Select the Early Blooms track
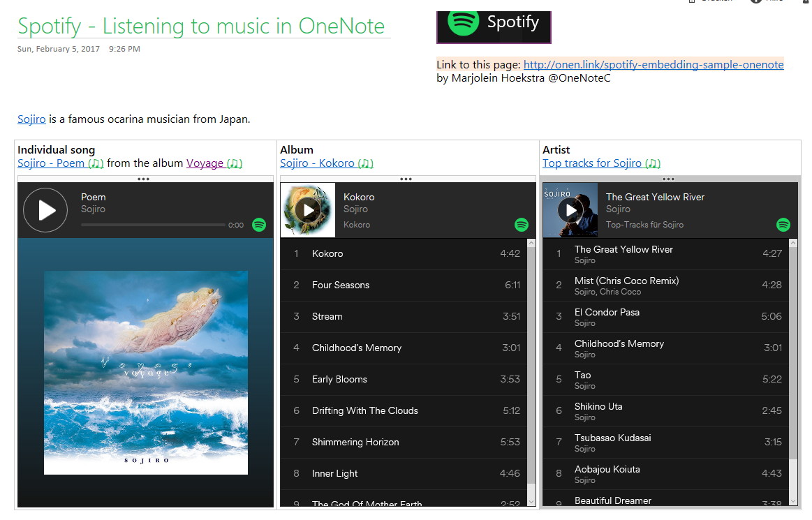The image size is (812, 520). (x=404, y=380)
